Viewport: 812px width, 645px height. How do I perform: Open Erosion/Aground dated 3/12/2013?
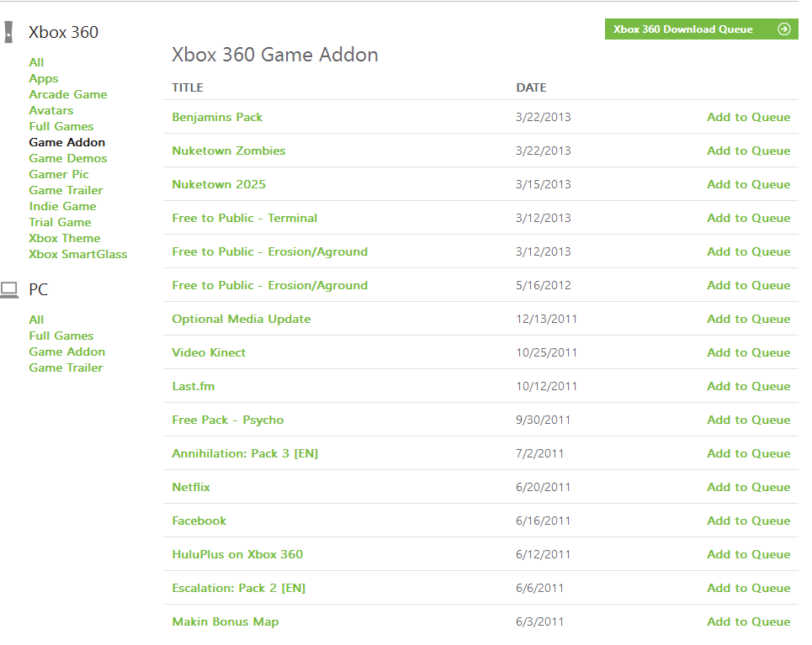(x=270, y=252)
